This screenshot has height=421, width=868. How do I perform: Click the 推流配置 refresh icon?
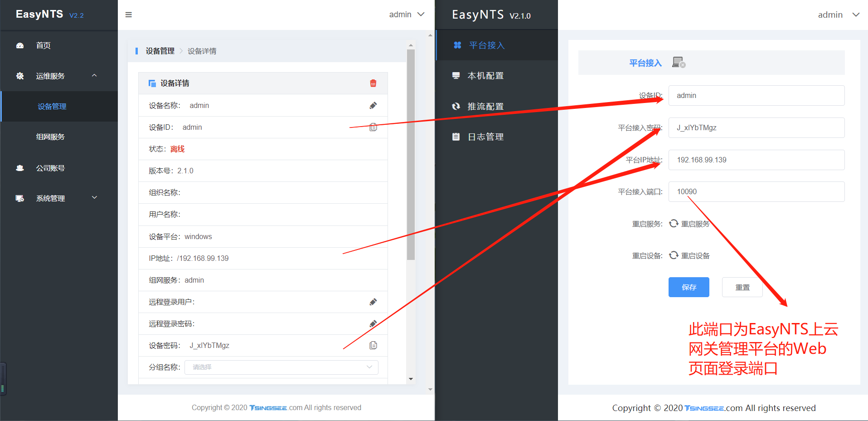456,106
